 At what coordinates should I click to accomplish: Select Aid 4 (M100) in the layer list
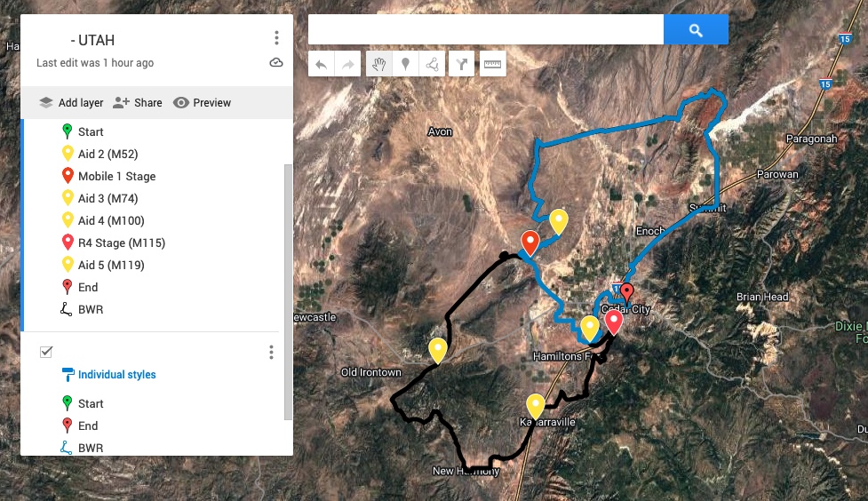tap(111, 220)
